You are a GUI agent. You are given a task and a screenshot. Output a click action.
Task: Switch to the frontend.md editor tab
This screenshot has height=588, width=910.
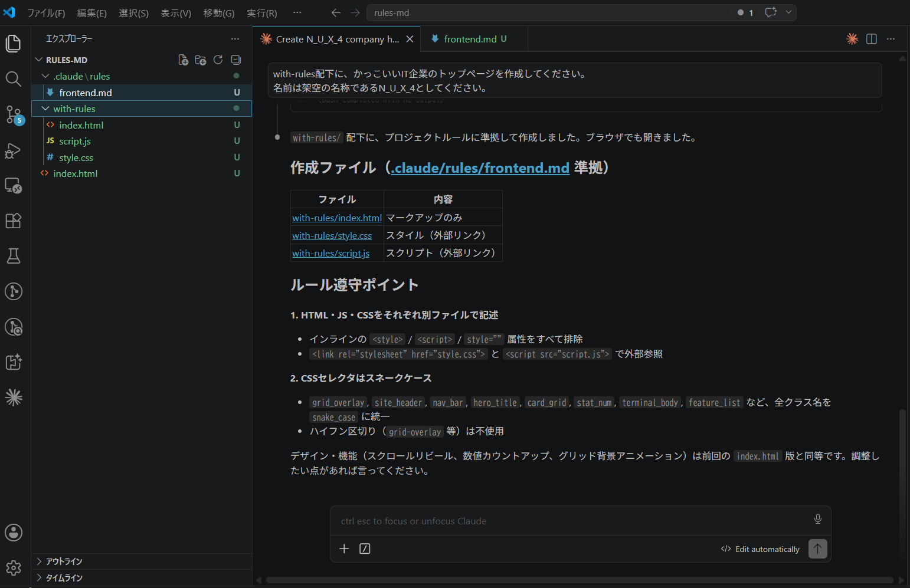[x=474, y=39]
